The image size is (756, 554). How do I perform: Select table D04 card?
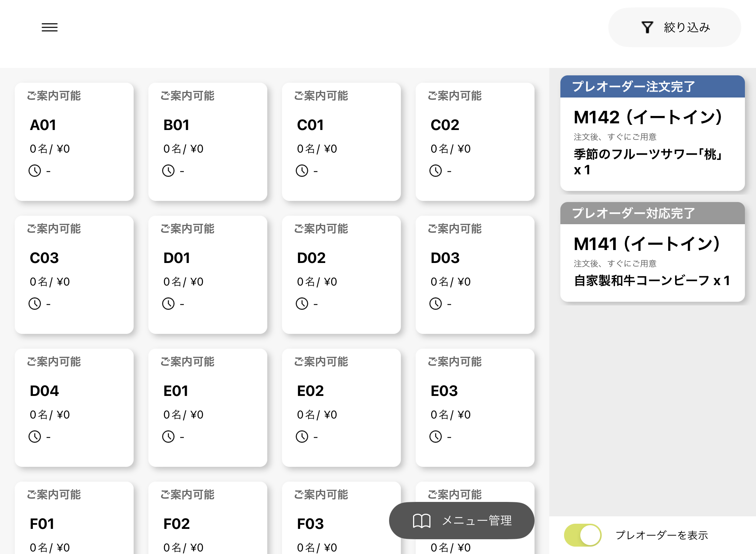click(x=74, y=408)
